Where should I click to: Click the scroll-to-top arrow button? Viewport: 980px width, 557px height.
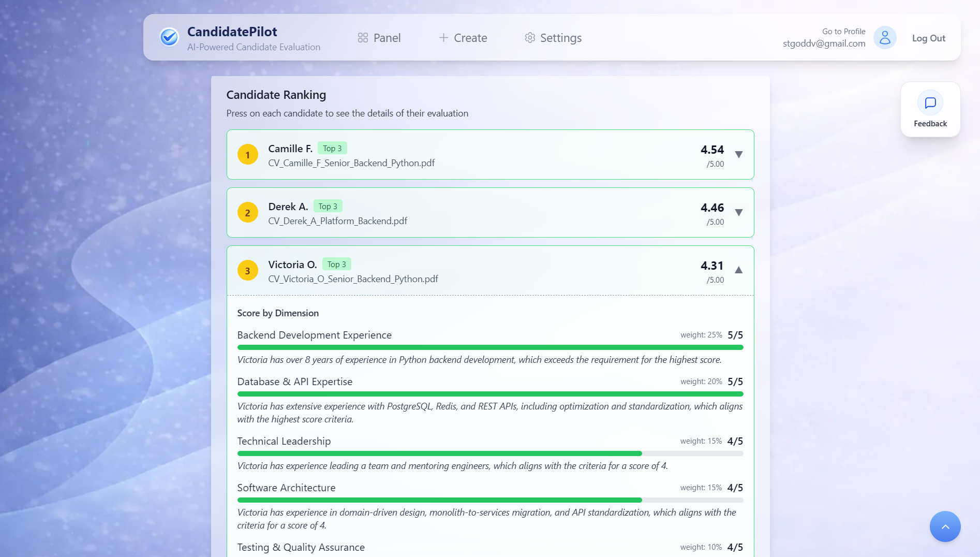click(945, 526)
